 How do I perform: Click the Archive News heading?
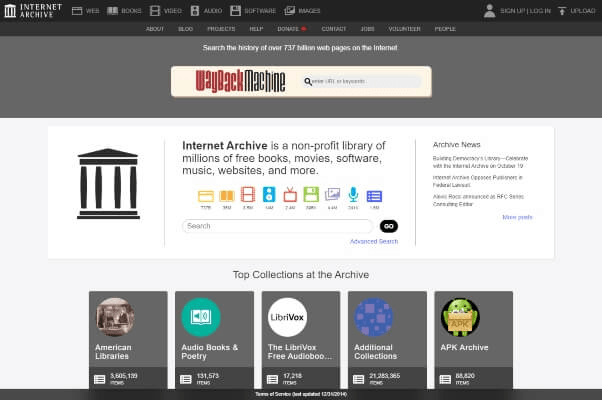click(456, 145)
